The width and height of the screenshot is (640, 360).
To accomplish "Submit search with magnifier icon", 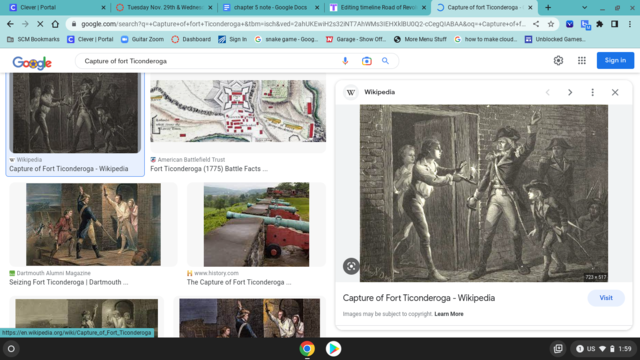I will [385, 61].
